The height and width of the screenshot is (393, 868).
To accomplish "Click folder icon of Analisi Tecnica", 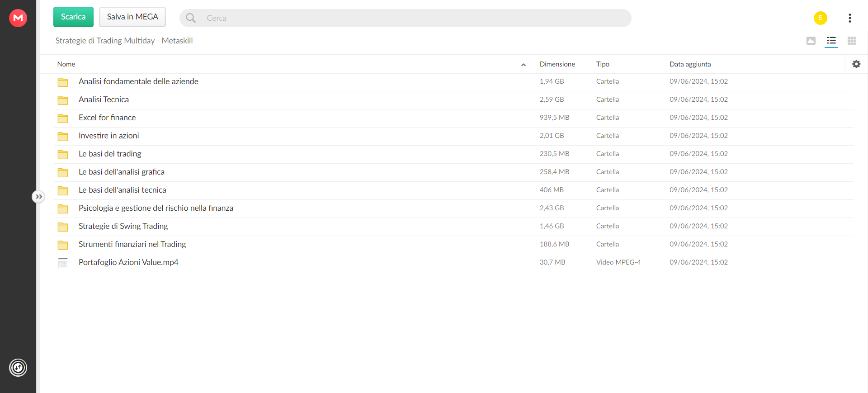I will click(63, 100).
